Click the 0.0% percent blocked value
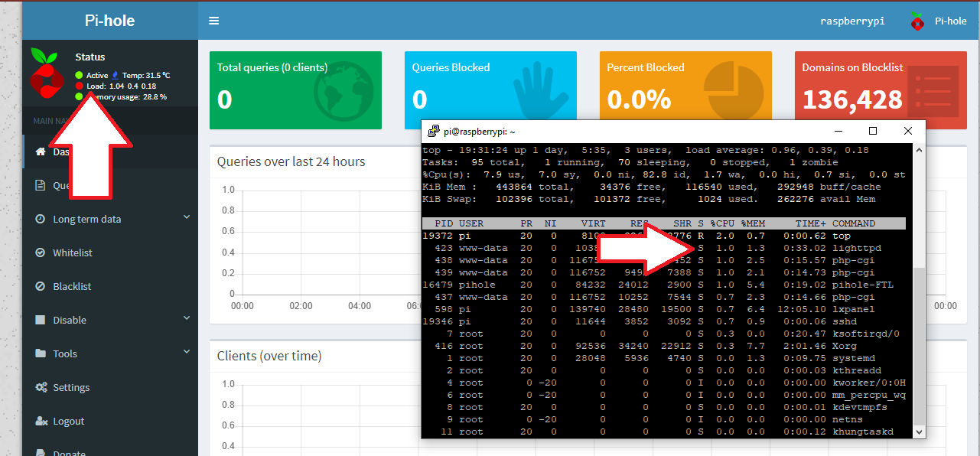 pyautogui.click(x=639, y=99)
